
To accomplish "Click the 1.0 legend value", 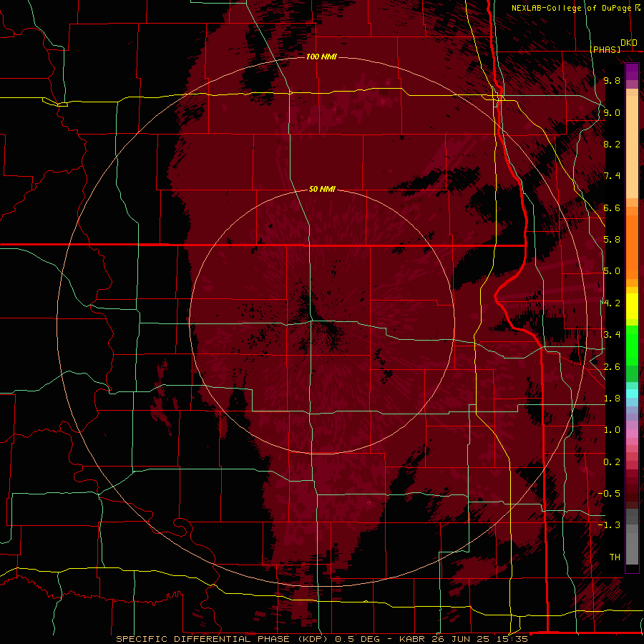I will (x=612, y=430).
